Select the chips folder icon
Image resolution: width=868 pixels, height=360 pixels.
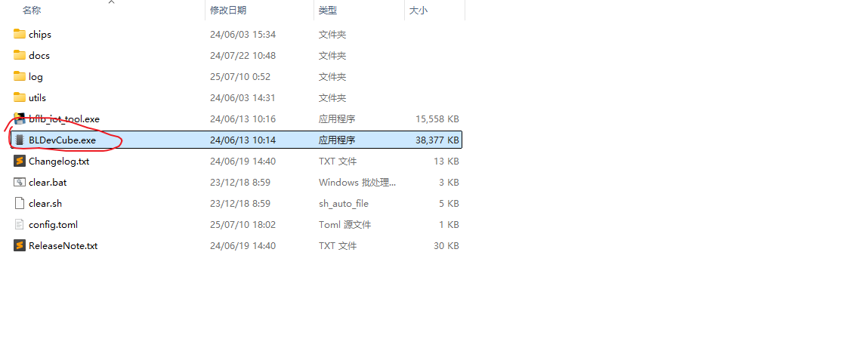[x=20, y=34]
